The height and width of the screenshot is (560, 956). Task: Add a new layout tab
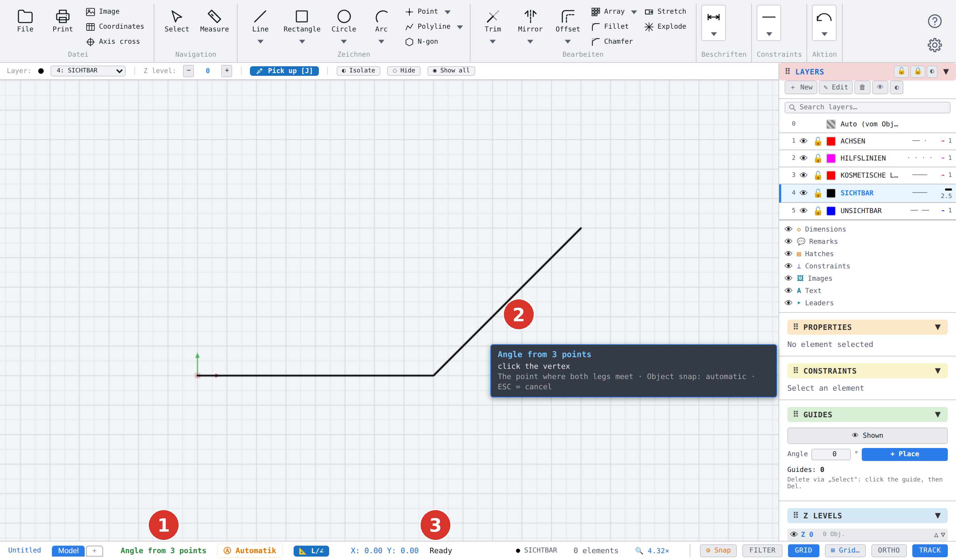tap(95, 550)
